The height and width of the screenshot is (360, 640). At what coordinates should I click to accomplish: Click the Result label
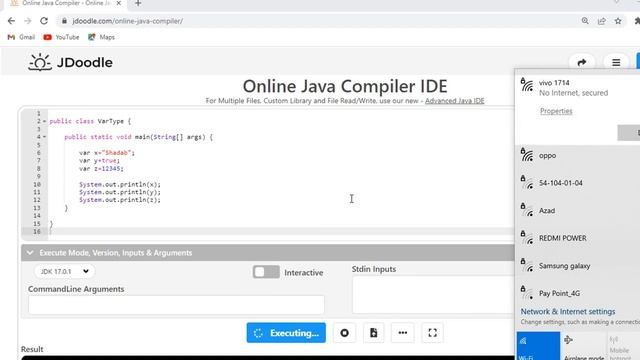(x=32, y=349)
